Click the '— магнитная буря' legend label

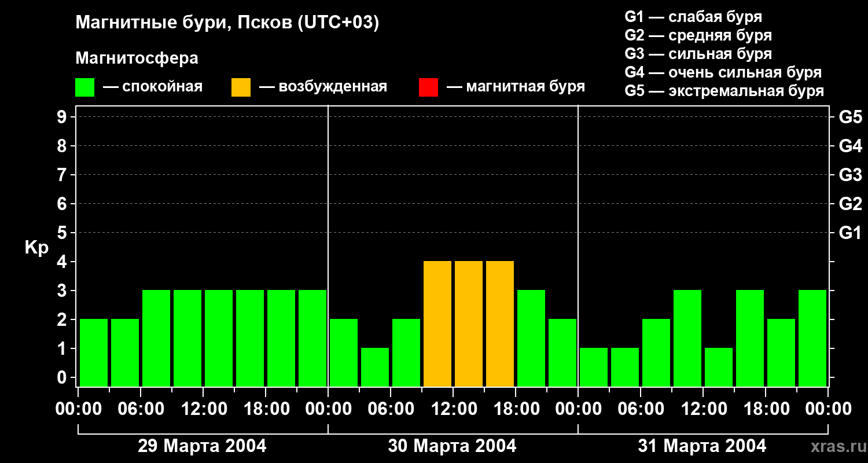516,87
